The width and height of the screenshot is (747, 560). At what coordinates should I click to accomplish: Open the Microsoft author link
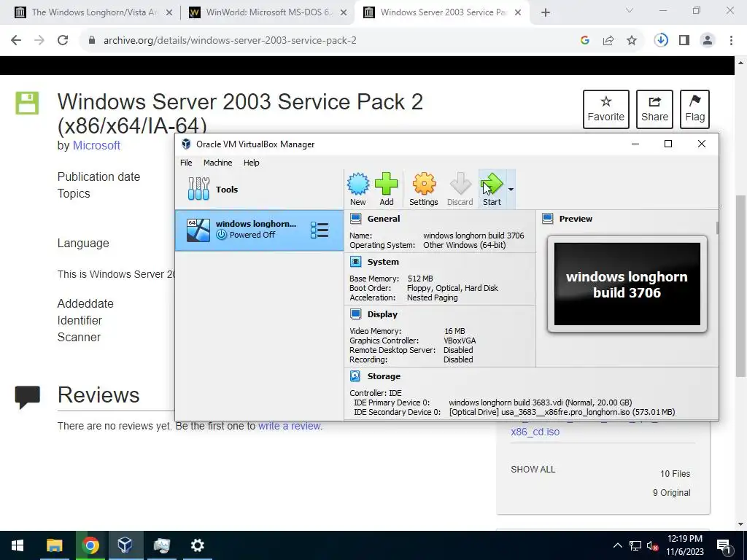point(96,145)
